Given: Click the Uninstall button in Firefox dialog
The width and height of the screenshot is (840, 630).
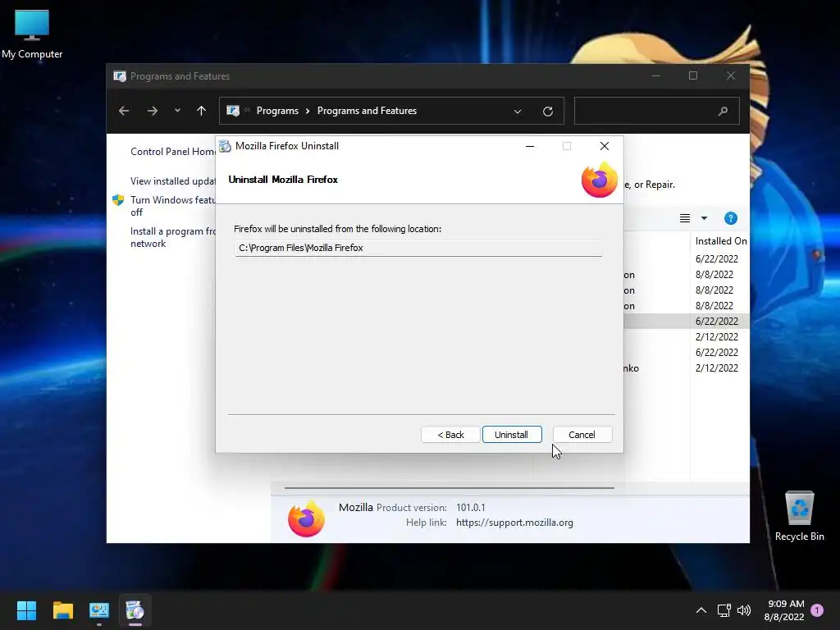Looking at the screenshot, I should [512, 435].
